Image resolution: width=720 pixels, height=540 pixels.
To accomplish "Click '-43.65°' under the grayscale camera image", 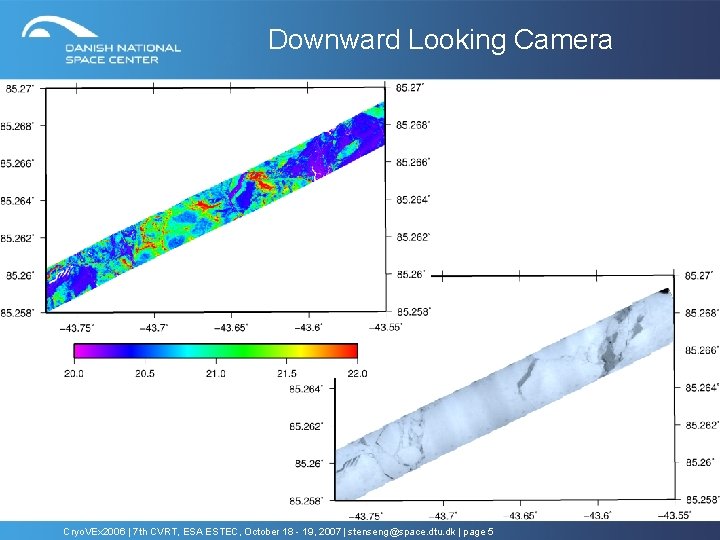I will pyautogui.click(x=520, y=516).
